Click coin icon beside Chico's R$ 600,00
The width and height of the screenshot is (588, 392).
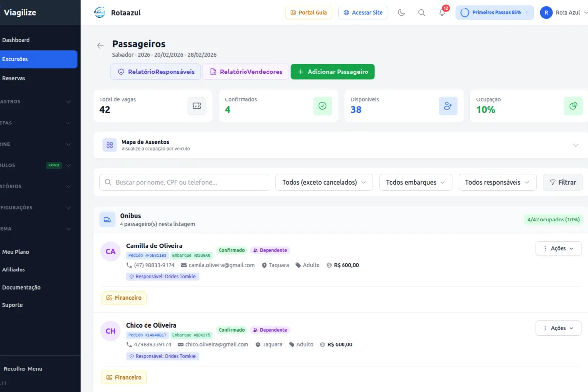coord(322,344)
